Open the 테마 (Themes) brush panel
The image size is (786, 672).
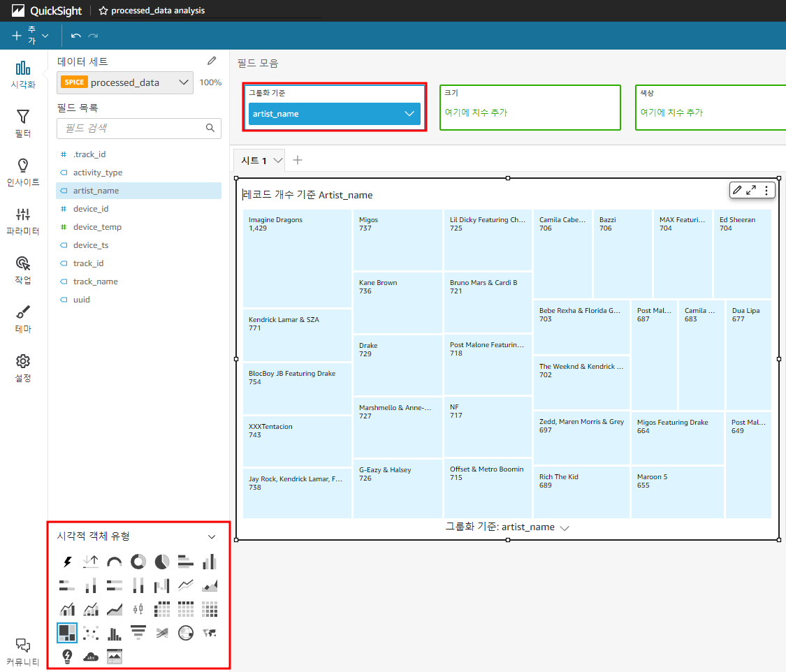pos(23,319)
